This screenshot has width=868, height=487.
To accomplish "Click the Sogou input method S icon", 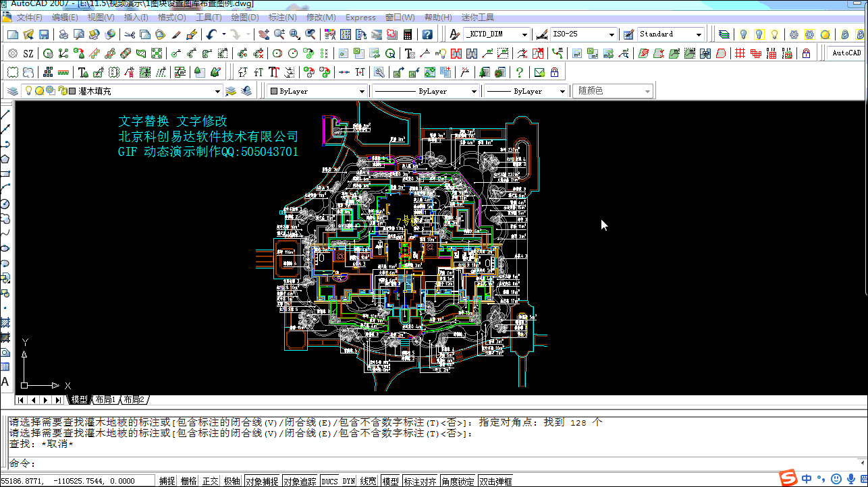I will (788, 479).
